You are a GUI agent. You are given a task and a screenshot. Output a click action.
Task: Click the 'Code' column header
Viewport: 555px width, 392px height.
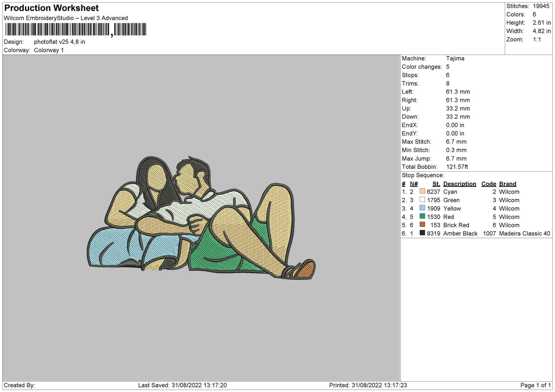489,184
